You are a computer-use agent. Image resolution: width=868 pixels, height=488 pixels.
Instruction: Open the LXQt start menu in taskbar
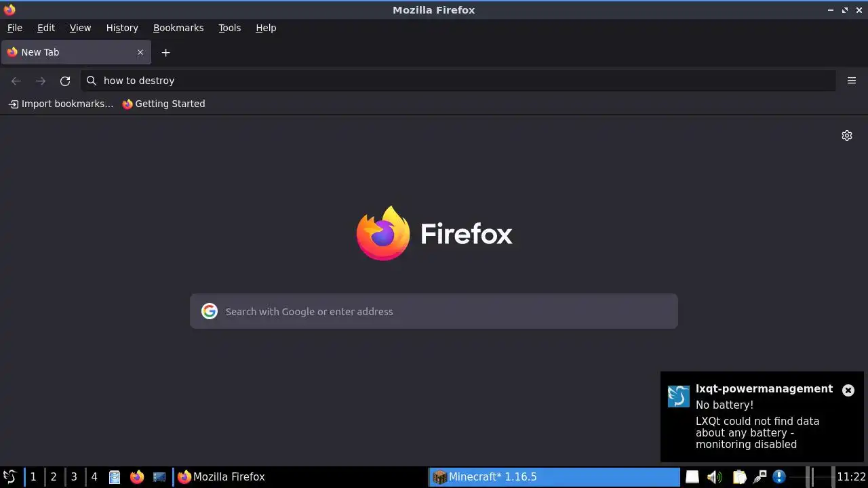9,476
